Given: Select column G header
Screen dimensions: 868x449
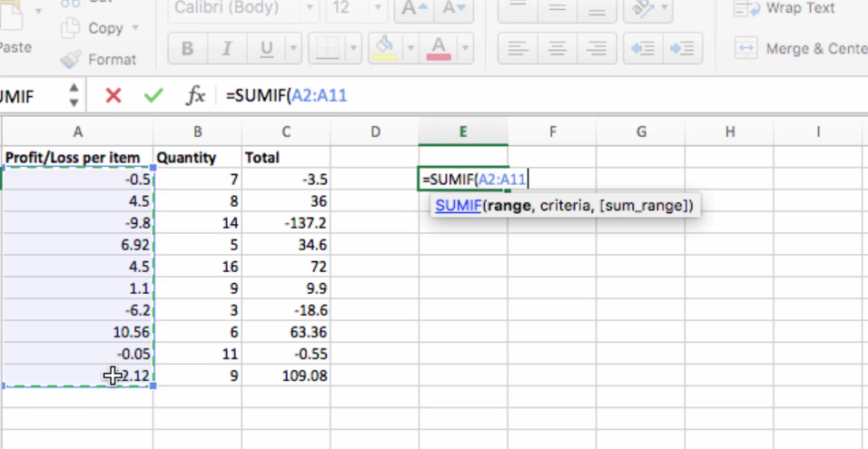Looking at the screenshot, I should pos(641,132).
